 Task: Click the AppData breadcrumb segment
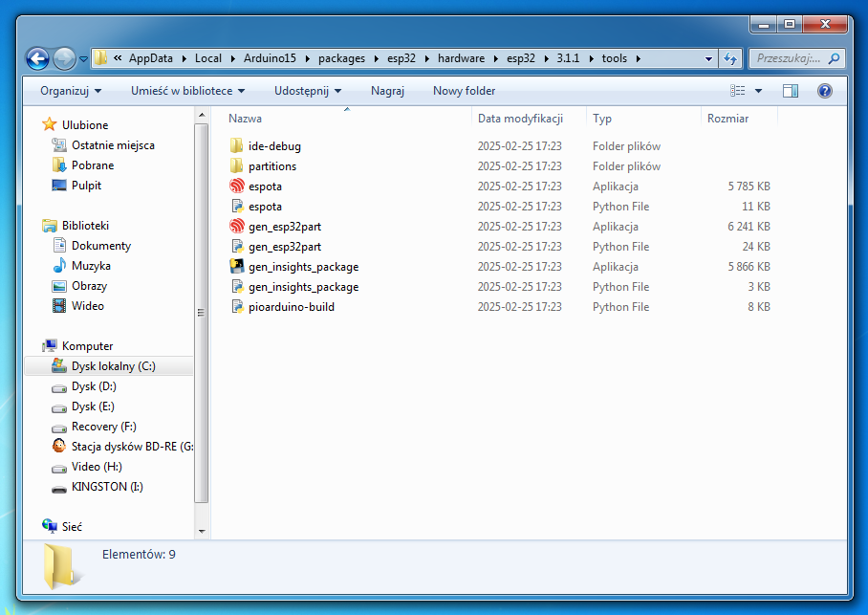tap(151, 58)
